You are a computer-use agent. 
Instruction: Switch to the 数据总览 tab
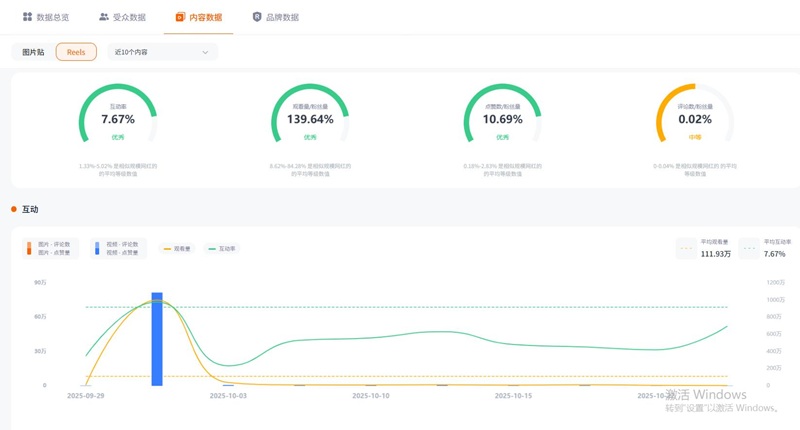coord(46,17)
